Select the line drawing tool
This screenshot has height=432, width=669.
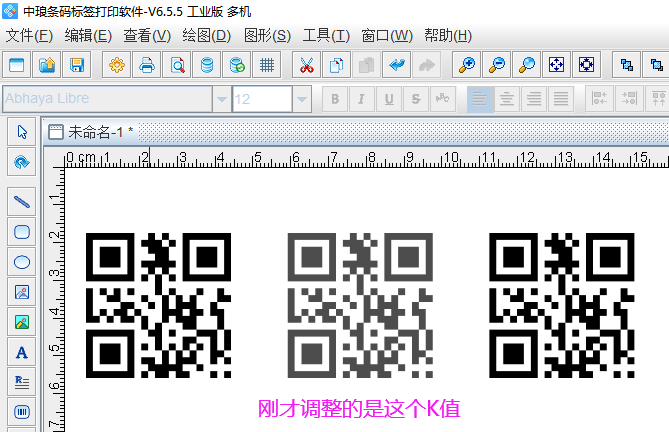(x=22, y=201)
